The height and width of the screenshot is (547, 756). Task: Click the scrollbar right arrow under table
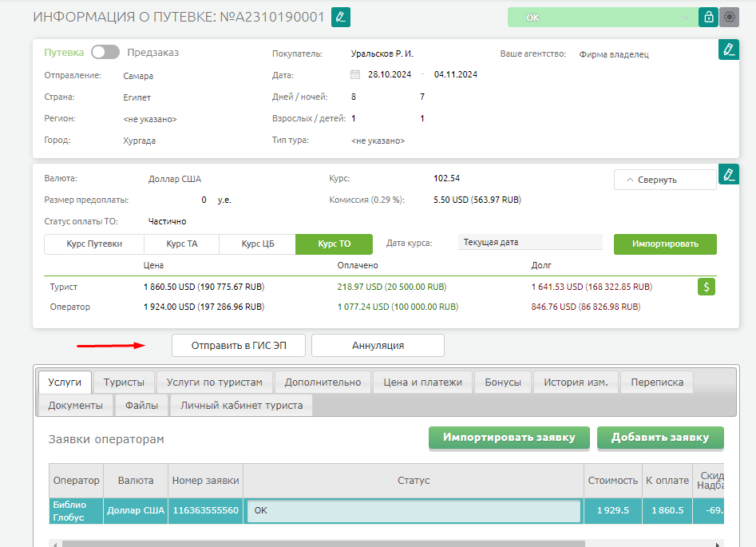[x=718, y=544]
